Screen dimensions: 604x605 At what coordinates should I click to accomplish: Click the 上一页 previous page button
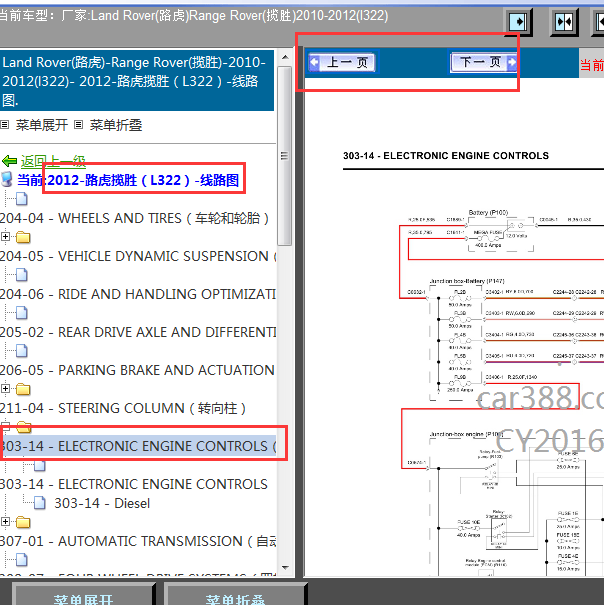pos(342,62)
